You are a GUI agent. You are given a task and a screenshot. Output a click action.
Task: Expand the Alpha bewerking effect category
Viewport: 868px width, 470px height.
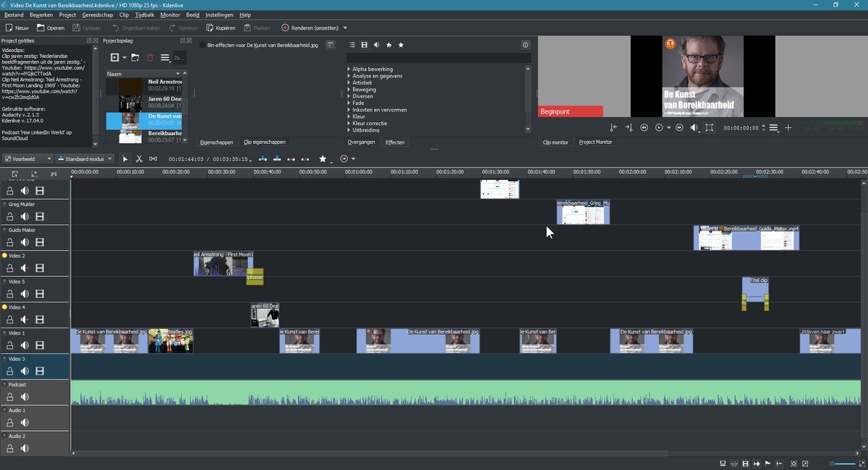pos(349,69)
